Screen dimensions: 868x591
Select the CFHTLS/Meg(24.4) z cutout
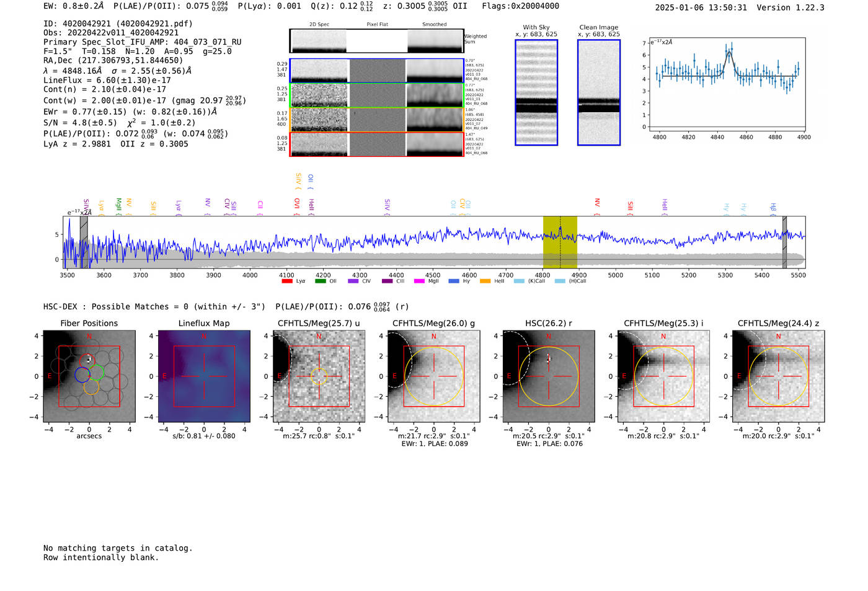pyautogui.click(x=778, y=376)
